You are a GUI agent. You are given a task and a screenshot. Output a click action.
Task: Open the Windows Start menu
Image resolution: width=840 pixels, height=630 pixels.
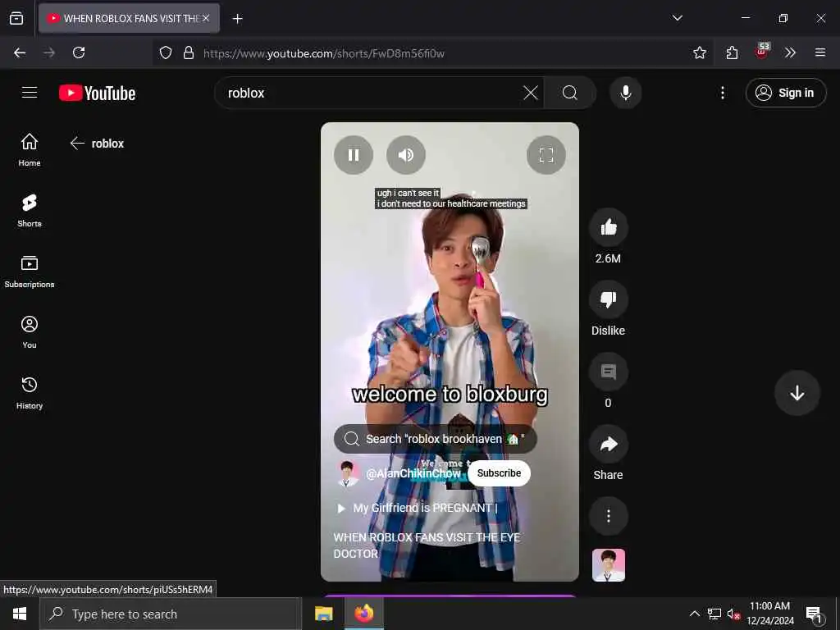click(x=20, y=614)
